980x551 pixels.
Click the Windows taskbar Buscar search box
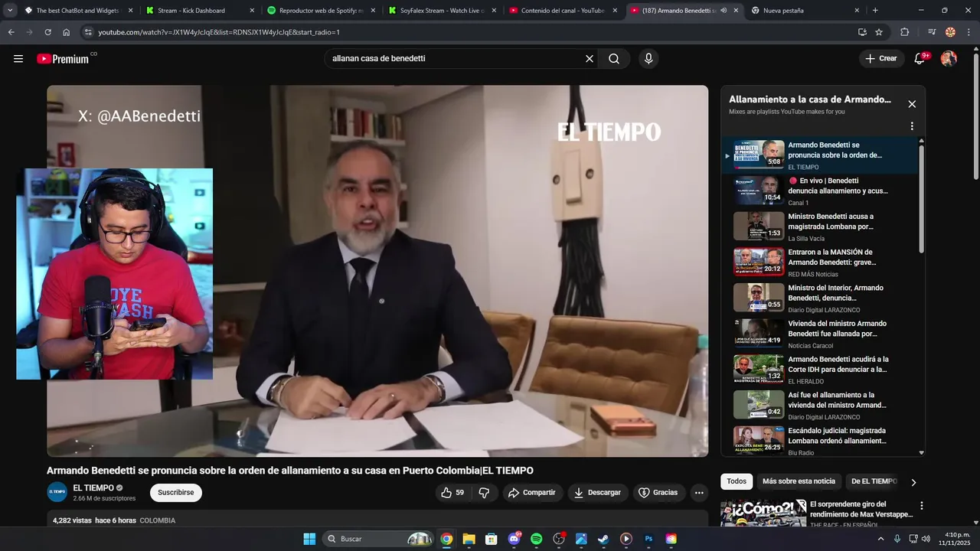[377, 539]
